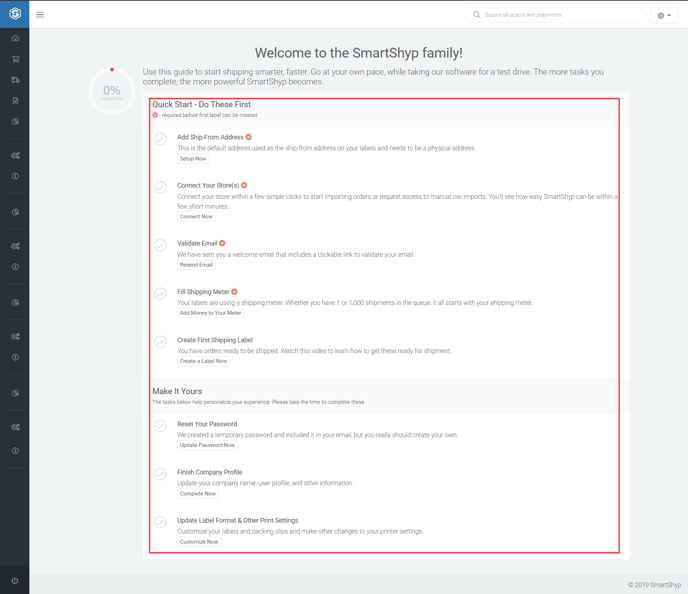Click the power logout icon in sidebar
The width and height of the screenshot is (688, 594).
[x=15, y=580]
